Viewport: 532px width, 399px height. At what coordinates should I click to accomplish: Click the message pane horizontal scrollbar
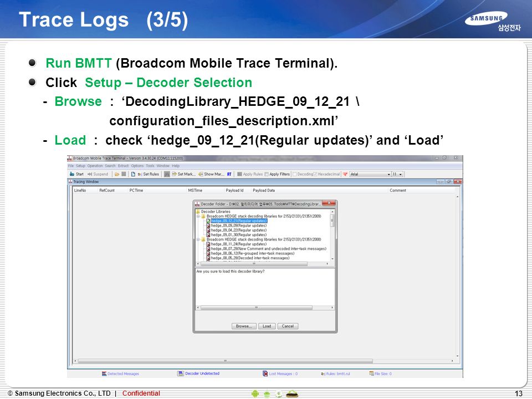[x=257, y=308]
